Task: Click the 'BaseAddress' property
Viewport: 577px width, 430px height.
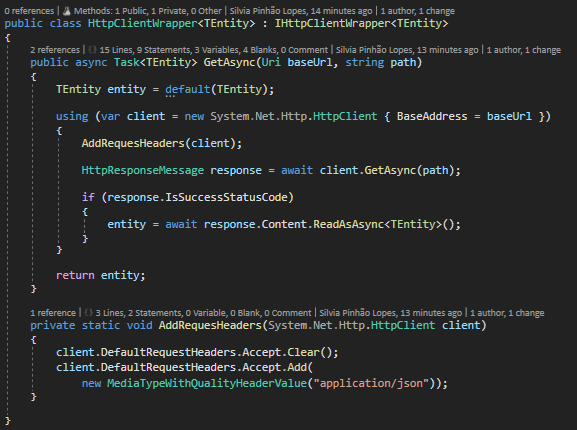Action: click(432, 117)
